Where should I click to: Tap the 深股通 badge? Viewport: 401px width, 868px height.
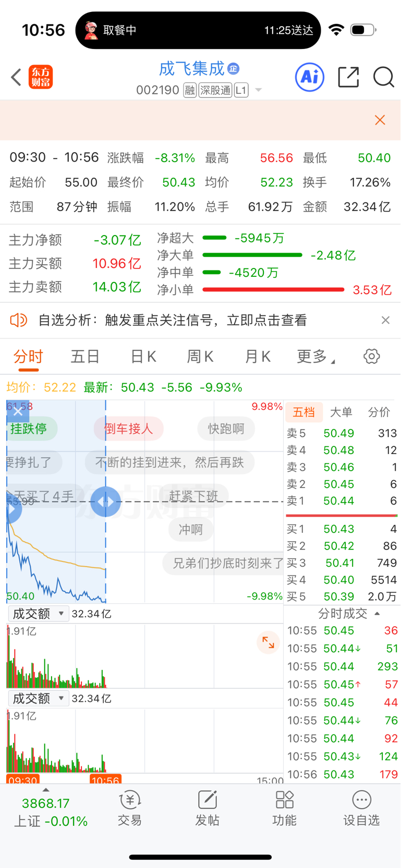pyautogui.click(x=215, y=91)
